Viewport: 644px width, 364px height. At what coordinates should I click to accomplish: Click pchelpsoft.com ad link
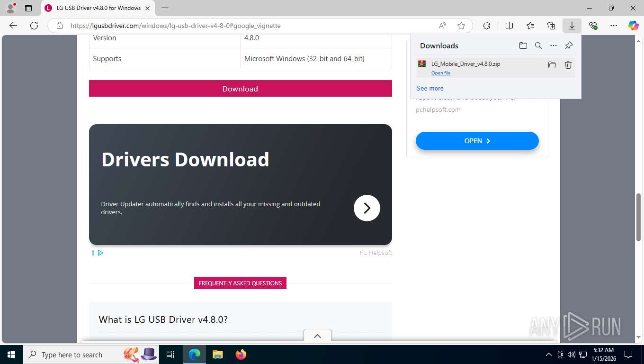(x=438, y=109)
